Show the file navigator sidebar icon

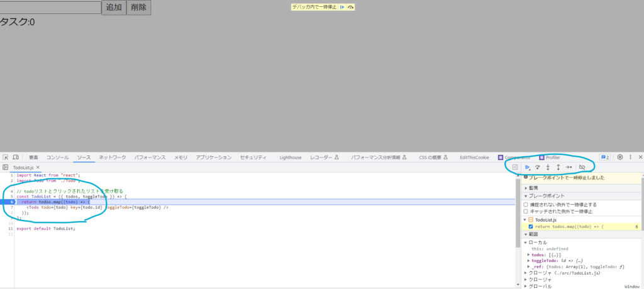(6, 167)
